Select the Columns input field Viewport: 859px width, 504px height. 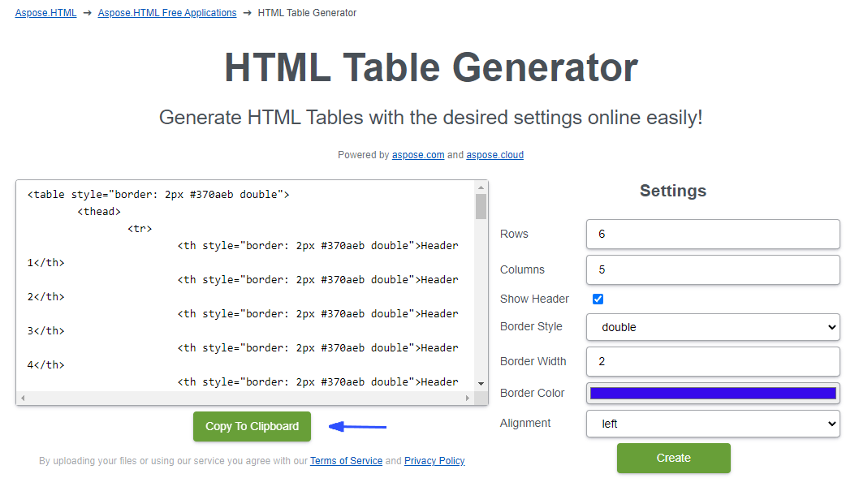(x=713, y=269)
